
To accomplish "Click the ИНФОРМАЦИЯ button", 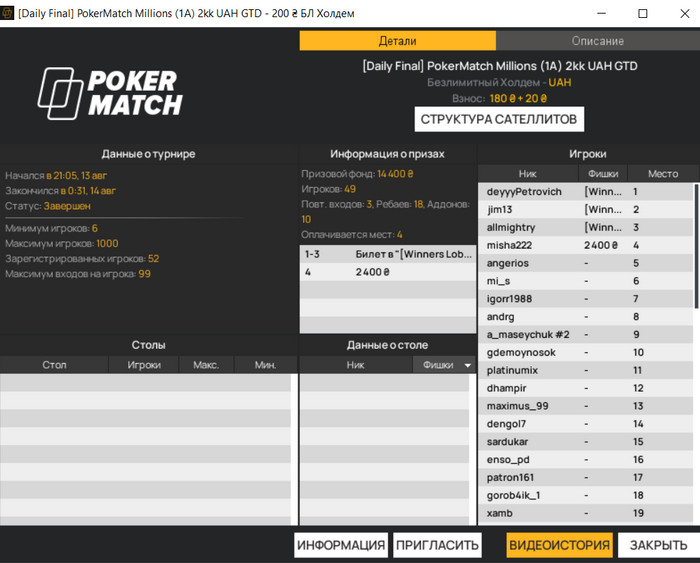I will [x=341, y=545].
